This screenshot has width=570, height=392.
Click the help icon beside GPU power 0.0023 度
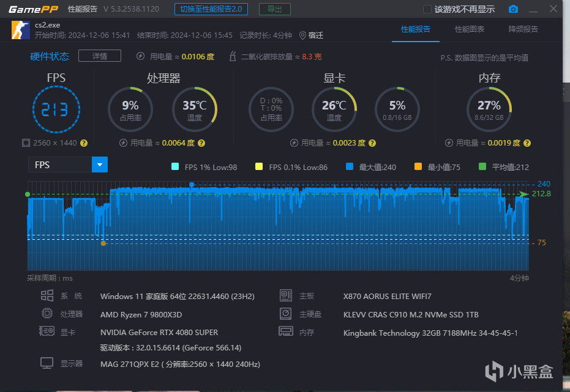372,143
